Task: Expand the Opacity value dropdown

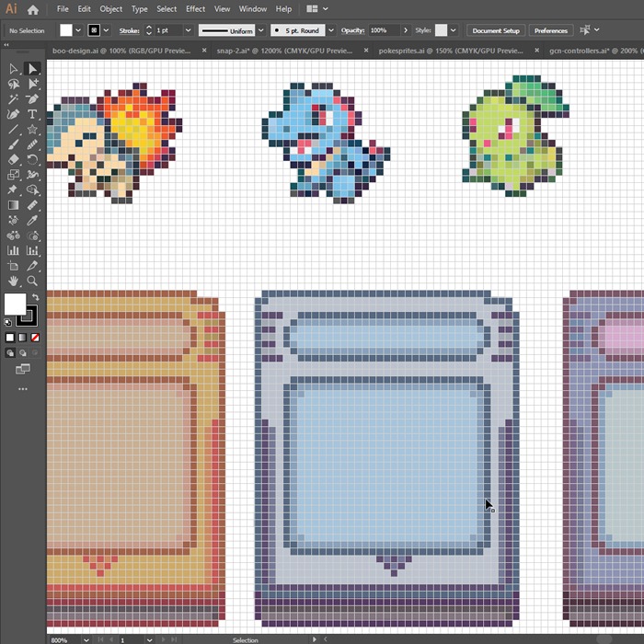Action: [x=407, y=30]
